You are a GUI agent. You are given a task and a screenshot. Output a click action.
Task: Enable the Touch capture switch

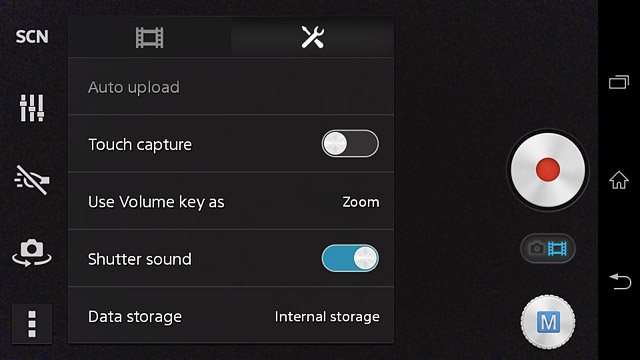click(350, 144)
